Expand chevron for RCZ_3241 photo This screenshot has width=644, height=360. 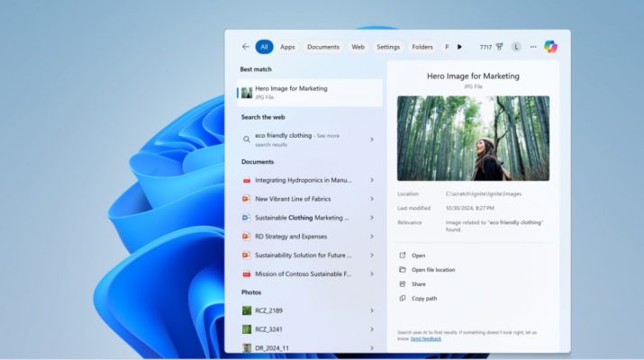(x=372, y=329)
